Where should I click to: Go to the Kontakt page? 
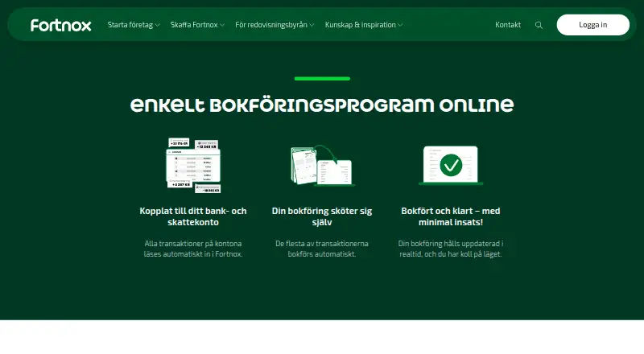click(508, 25)
